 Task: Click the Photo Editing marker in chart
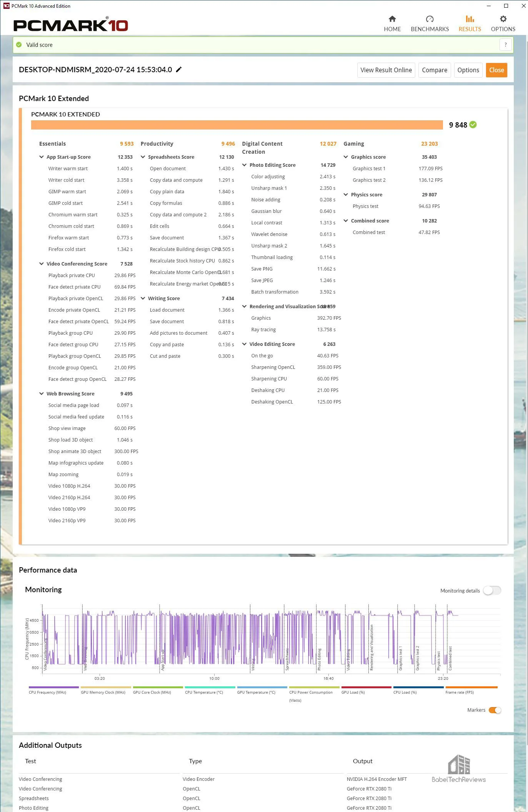pyautogui.click(x=319, y=659)
